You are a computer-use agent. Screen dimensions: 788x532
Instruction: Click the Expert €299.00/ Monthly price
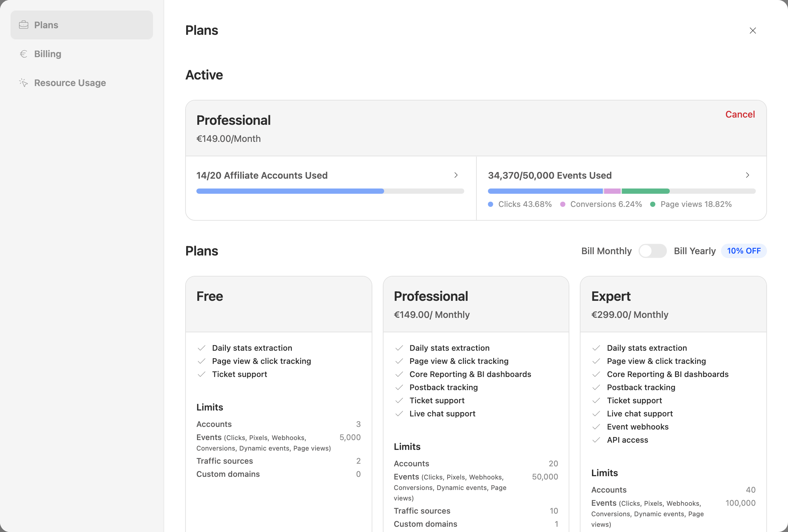pos(629,315)
